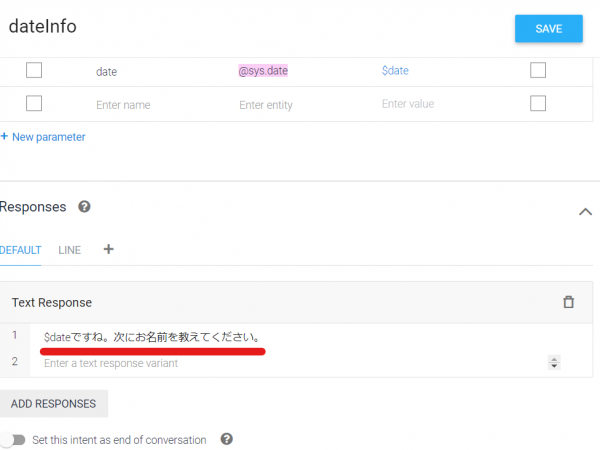Click the Save button
The image size is (600, 450).
pos(548,29)
